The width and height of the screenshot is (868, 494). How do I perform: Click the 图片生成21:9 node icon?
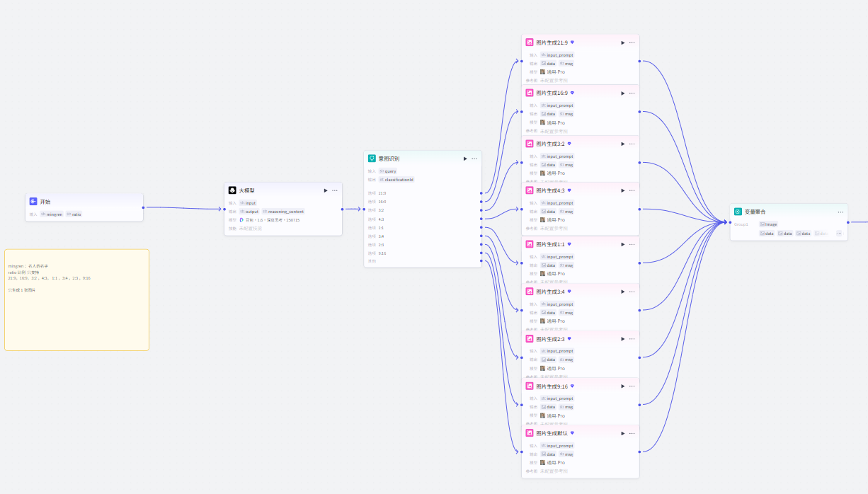pyautogui.click(x=530, y=42)
